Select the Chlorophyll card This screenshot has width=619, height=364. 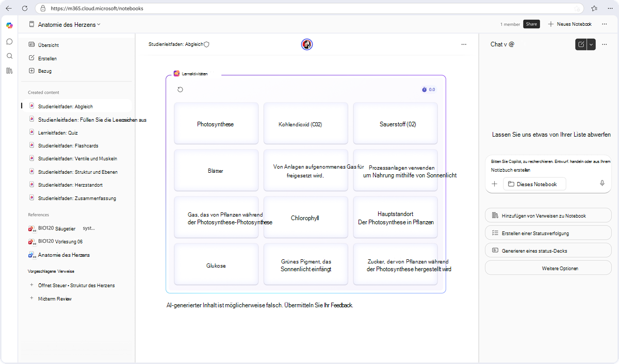point(306,218)
